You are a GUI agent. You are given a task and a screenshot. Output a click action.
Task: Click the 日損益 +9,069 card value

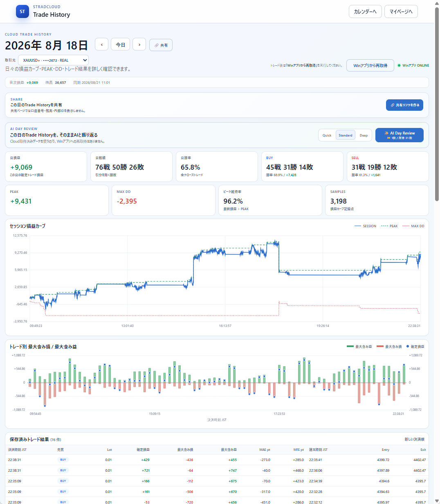(21, 167)
